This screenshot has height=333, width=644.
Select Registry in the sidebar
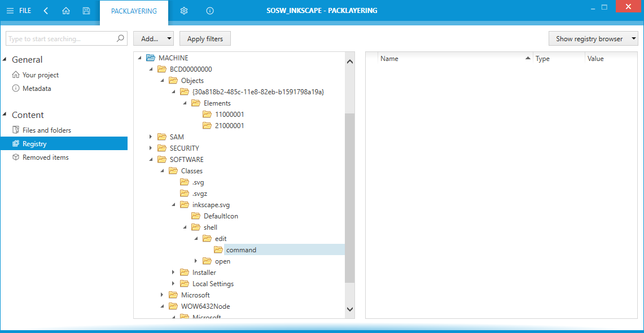tap(64, 144)
